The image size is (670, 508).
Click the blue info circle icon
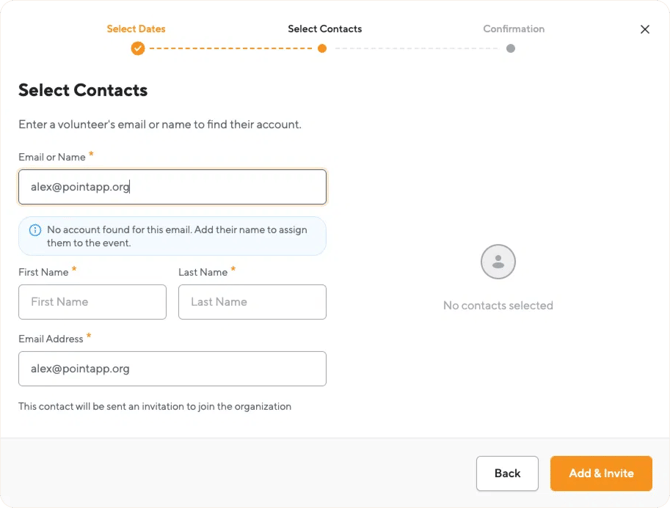click(35, 230)
